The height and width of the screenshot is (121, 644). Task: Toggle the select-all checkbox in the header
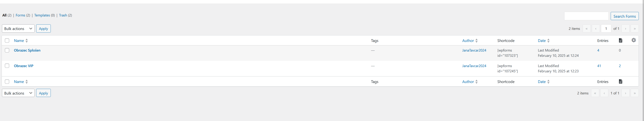tap(7, 40)
